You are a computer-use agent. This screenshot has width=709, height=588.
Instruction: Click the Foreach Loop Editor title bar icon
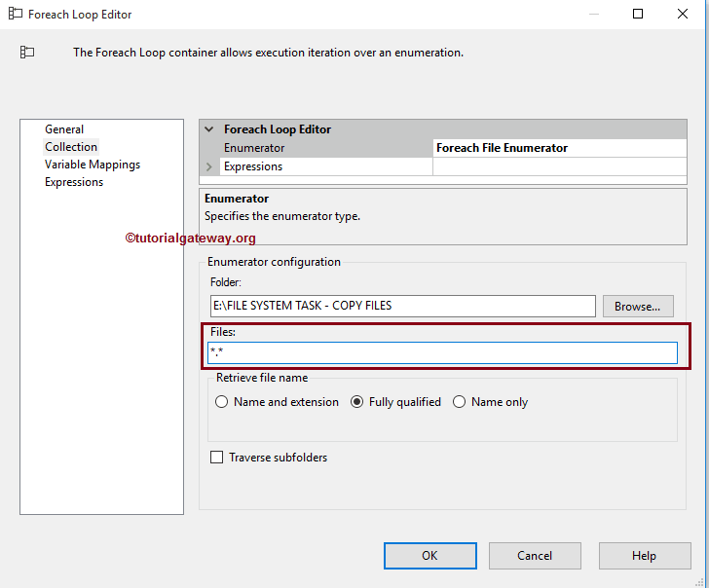[x=16, y=14]
